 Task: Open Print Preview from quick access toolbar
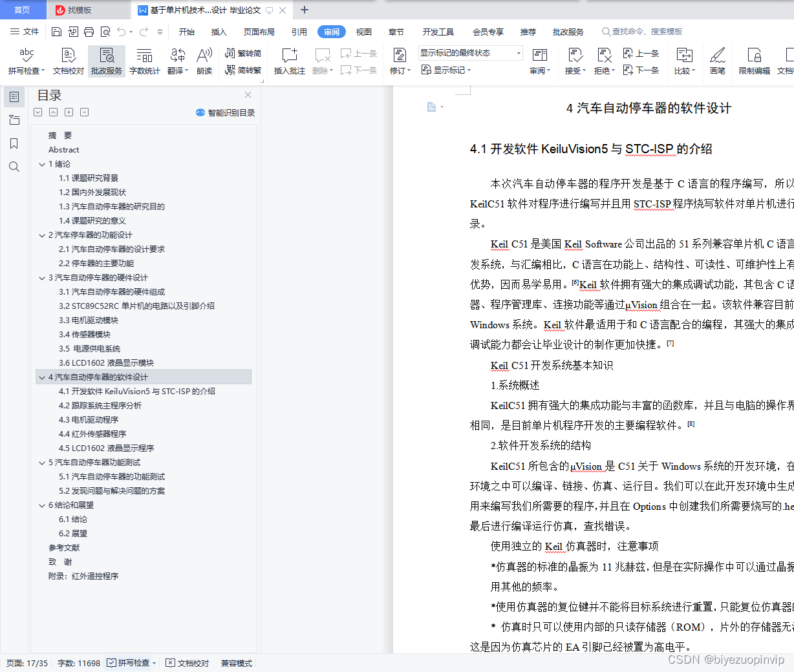(105, 32)
